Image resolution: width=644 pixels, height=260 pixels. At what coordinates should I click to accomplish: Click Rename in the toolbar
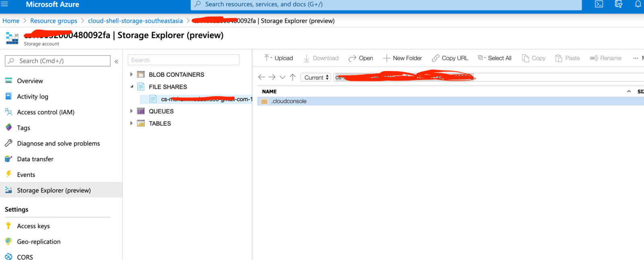pos(606,58)
